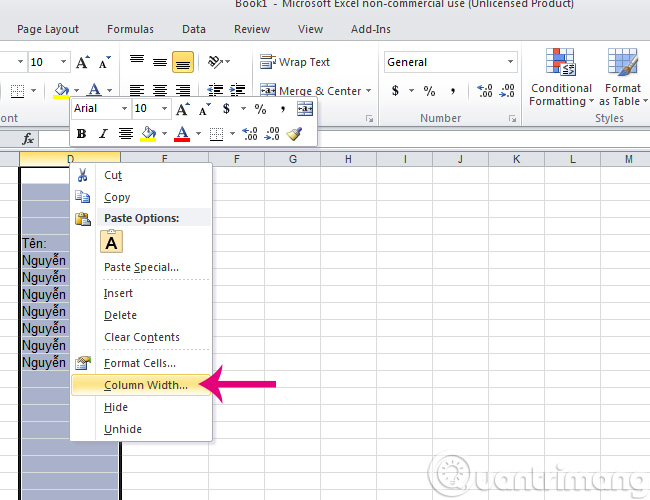Click the Keep Text Only paste option
Screen dimensions: 650x500
click(x=112, y=242)
